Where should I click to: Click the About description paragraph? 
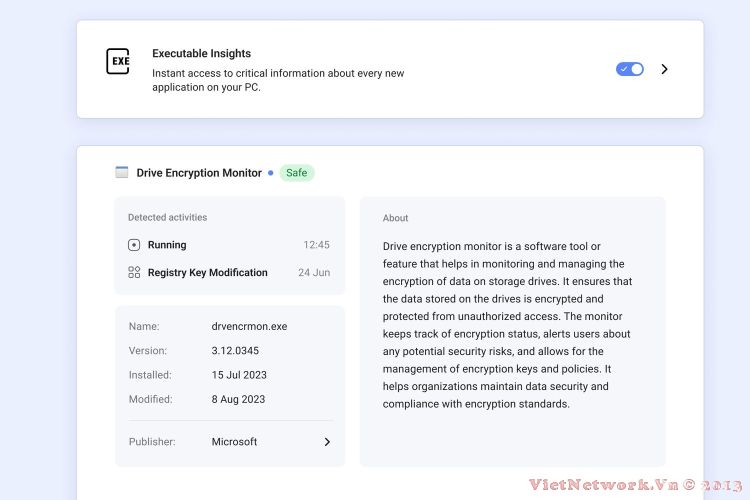508,325
